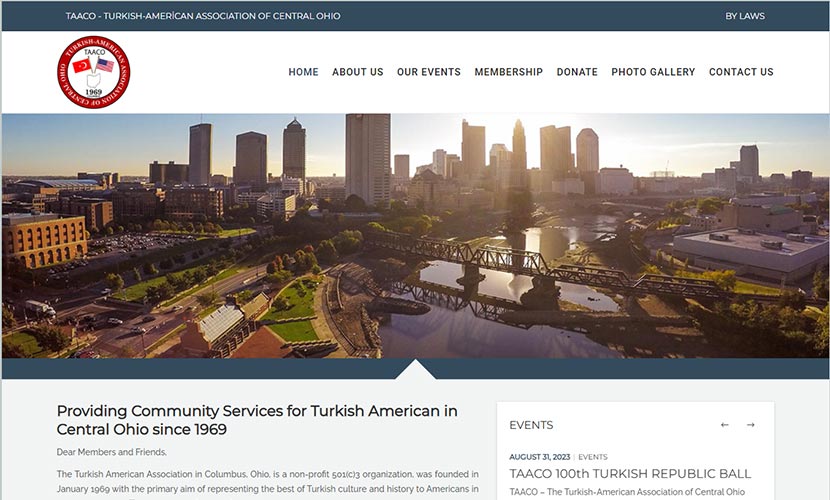
Task: Navigate to Contact Us
Action: click(741, 72)
